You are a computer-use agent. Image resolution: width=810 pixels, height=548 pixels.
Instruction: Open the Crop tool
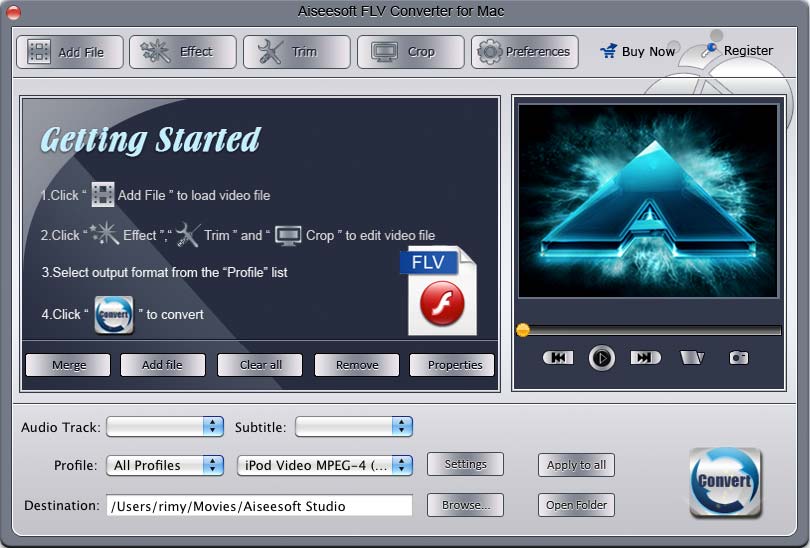(x=411, y=52)
